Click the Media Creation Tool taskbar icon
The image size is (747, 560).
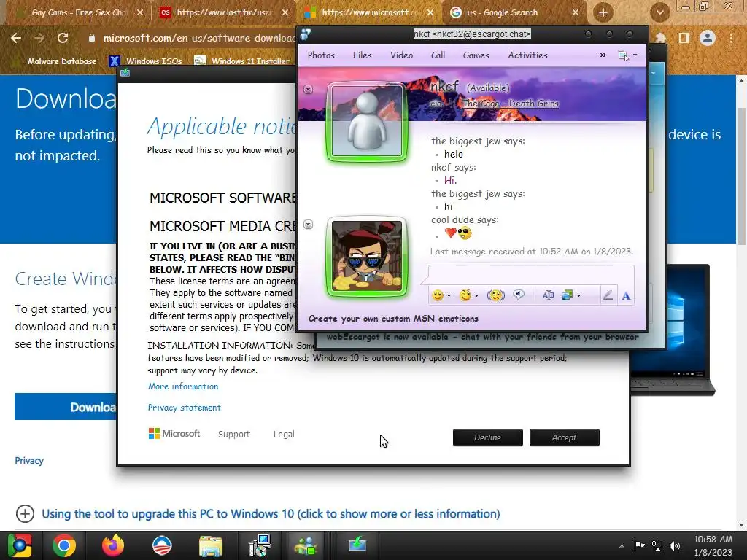(x=357, y=544)
